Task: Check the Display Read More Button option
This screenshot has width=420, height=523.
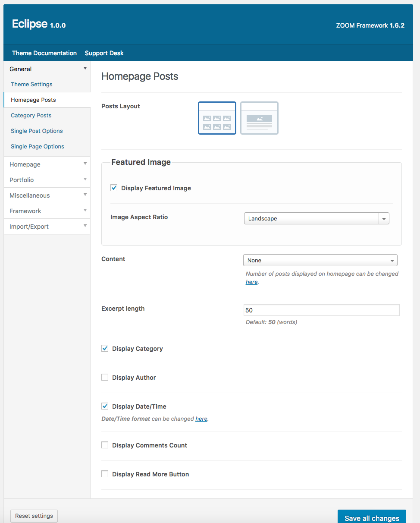Action: pos(105,474)
